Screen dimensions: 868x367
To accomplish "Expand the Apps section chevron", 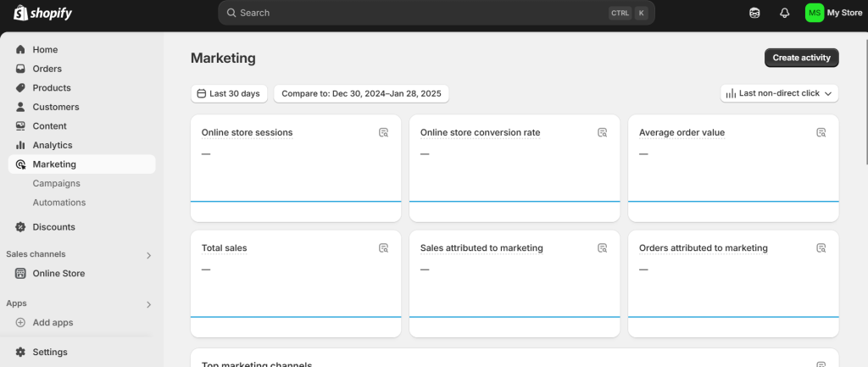I will tap(149, 304).
